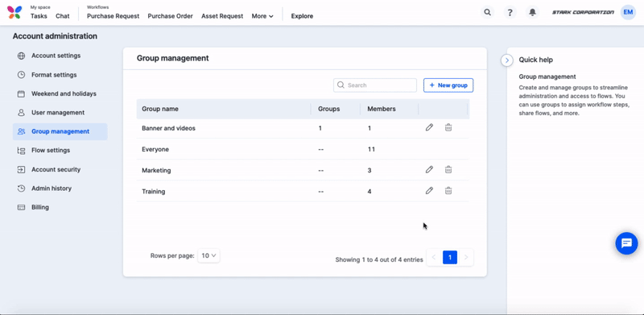Sort by Members column header

pos(382,109)
